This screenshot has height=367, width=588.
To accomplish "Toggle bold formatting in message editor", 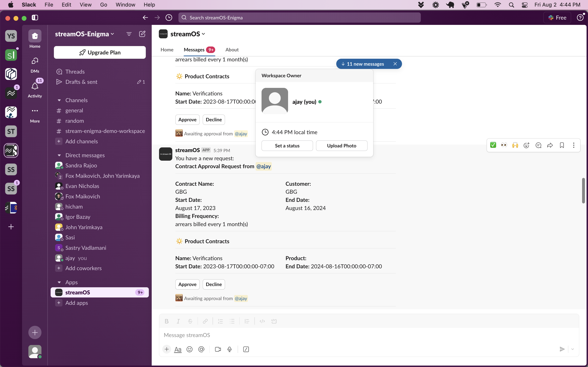I will (x=166, y=321).
